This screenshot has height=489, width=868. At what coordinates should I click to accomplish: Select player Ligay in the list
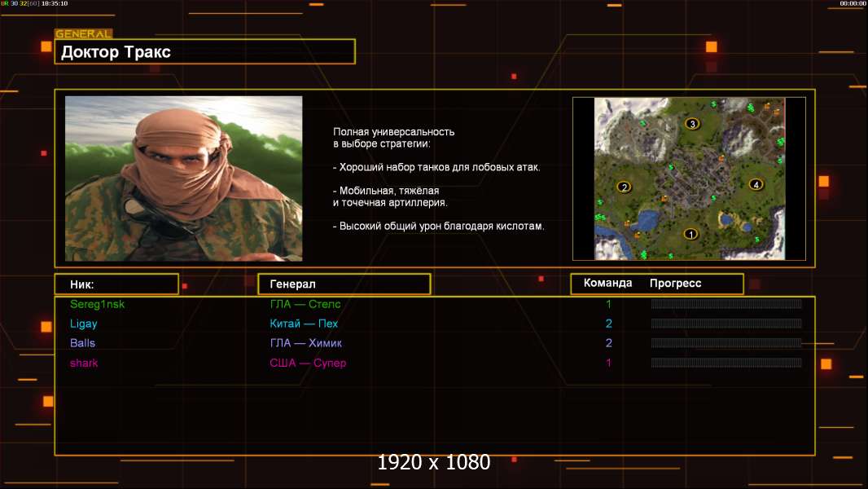(x=84, y=324)
